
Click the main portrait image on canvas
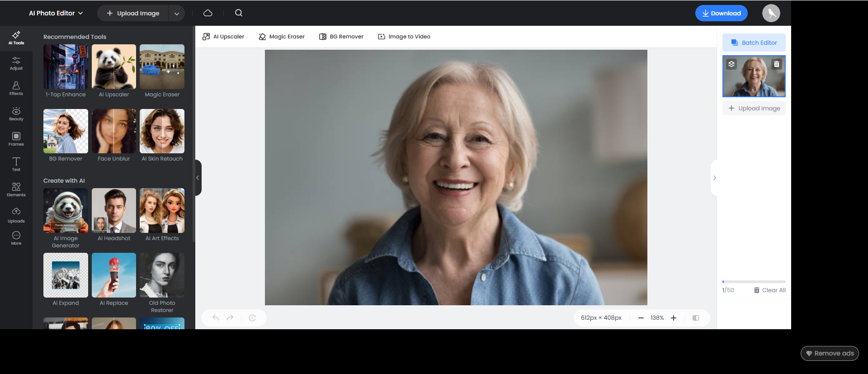(456, 177)
